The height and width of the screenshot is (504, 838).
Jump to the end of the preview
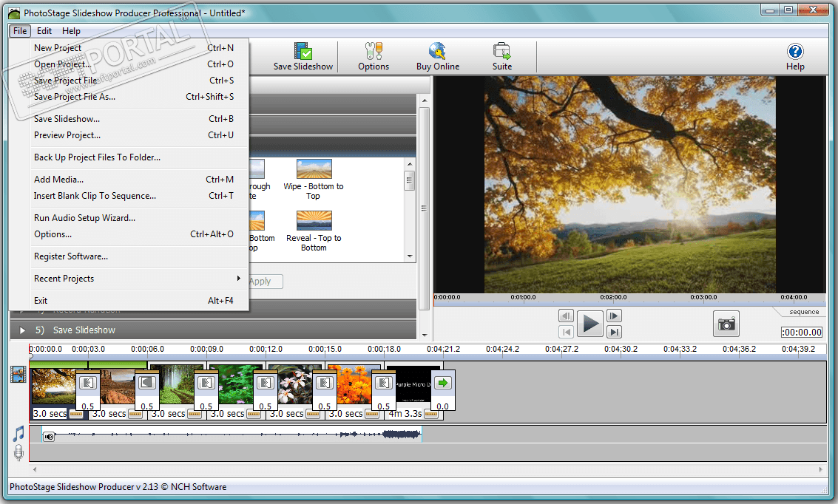[x=614, y=332]
